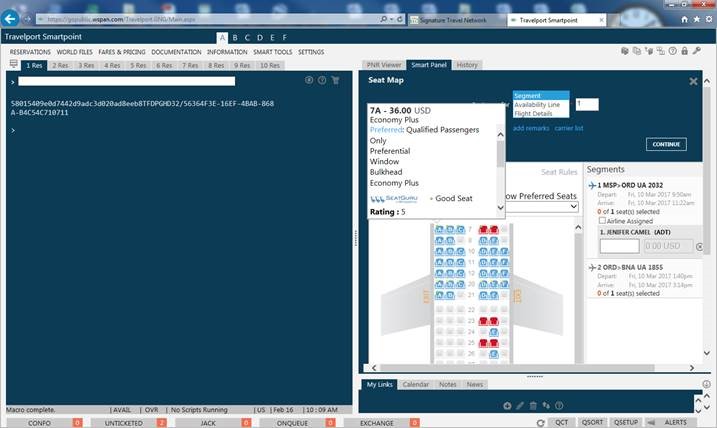The image size is (717, 428).
Task: Click the circled plus icon near the terminal help
Action: (309, 80)
